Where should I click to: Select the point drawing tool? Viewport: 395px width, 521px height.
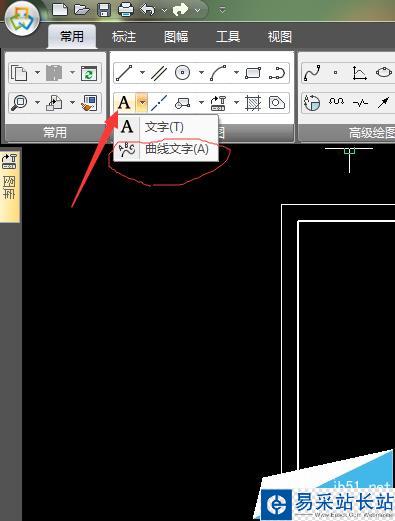pos(336,73)
